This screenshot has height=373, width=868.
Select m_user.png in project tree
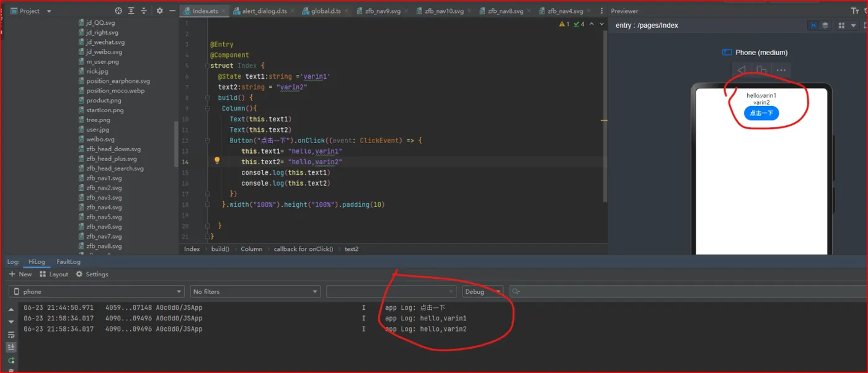point(99,62)
